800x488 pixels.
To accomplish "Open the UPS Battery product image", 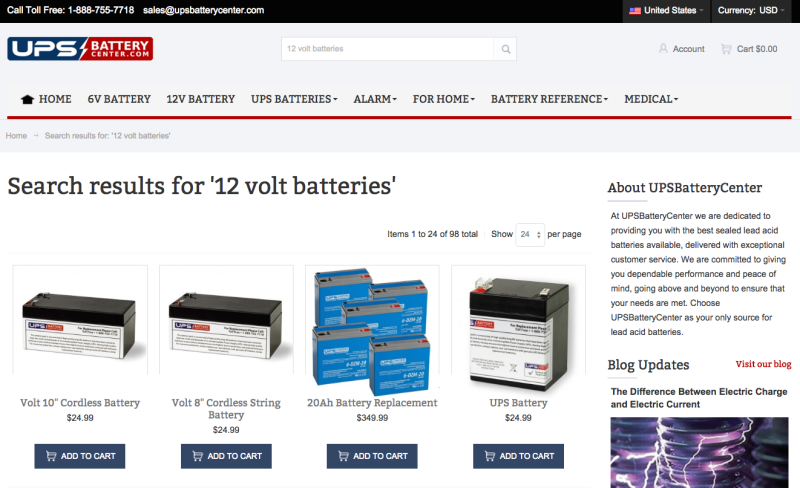I will click(518, 329).
